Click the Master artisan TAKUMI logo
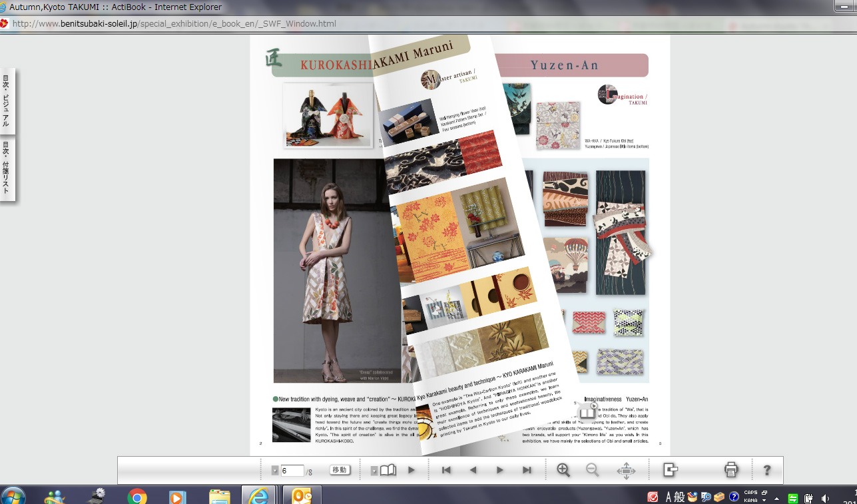 (x=449, y=78)
